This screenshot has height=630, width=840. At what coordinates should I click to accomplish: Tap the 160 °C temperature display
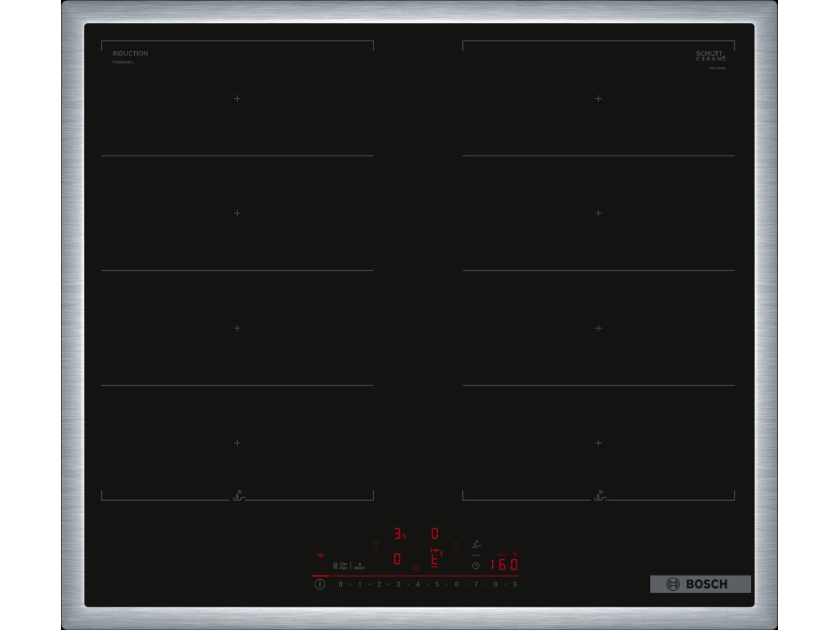(504, 564)
